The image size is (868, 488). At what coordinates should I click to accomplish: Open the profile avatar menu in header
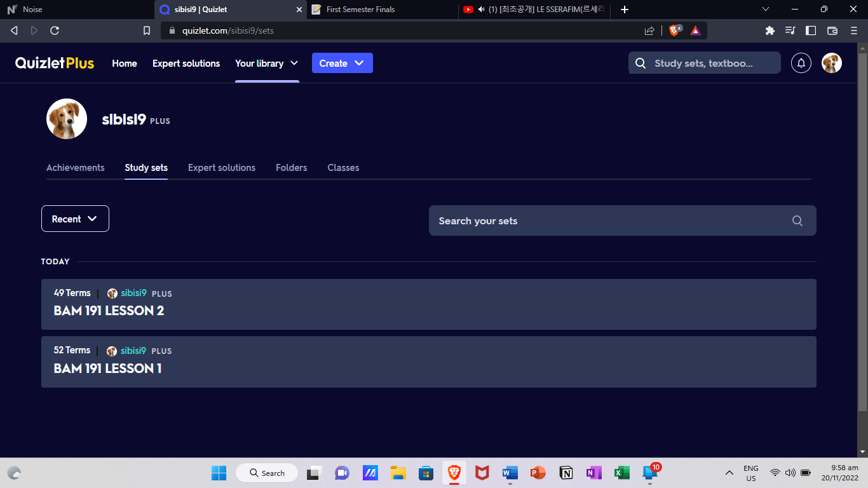(x=832, y=63)
